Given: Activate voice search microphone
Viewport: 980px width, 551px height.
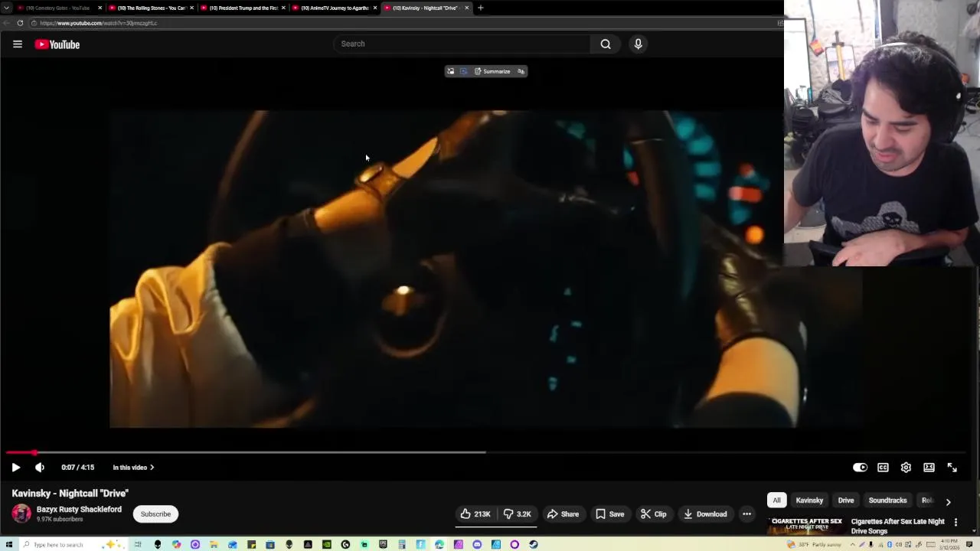Looking at the screenshot, I should point(638,44).
